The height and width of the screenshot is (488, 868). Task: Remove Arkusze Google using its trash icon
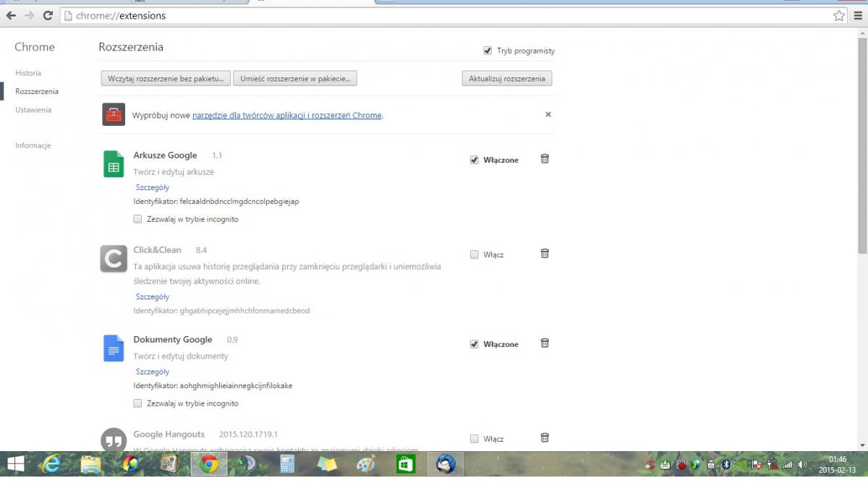545,159
